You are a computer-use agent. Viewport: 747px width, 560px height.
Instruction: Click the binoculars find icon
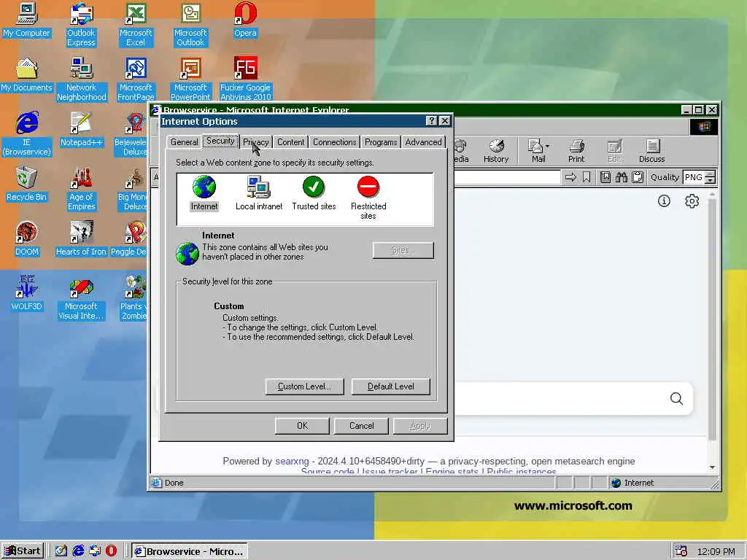[622, 178]
